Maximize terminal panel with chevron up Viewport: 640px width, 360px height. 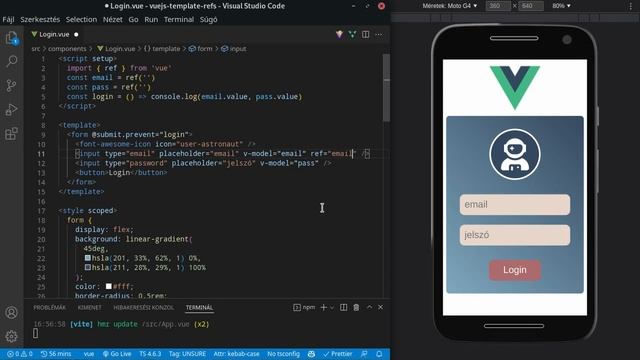tap(369, 307)
